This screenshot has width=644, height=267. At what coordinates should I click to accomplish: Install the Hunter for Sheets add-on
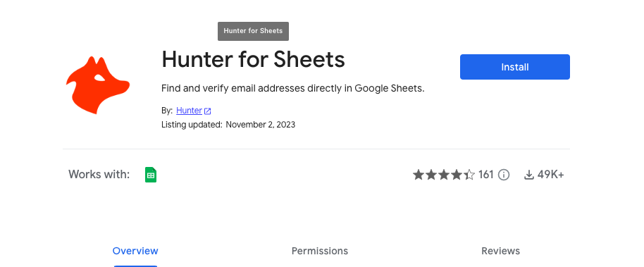(514, 67)
